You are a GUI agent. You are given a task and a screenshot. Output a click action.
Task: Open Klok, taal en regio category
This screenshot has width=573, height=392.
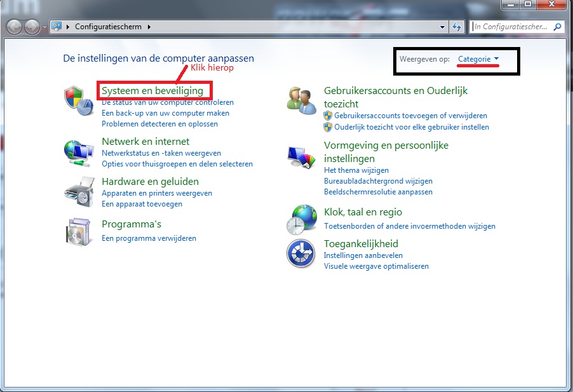click(x=363, y=212)
